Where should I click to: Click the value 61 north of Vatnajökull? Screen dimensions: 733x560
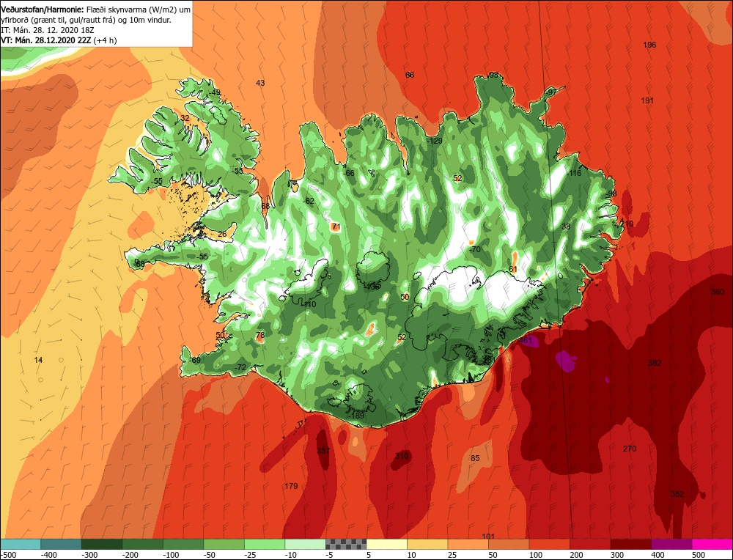(x=513, y=269)
